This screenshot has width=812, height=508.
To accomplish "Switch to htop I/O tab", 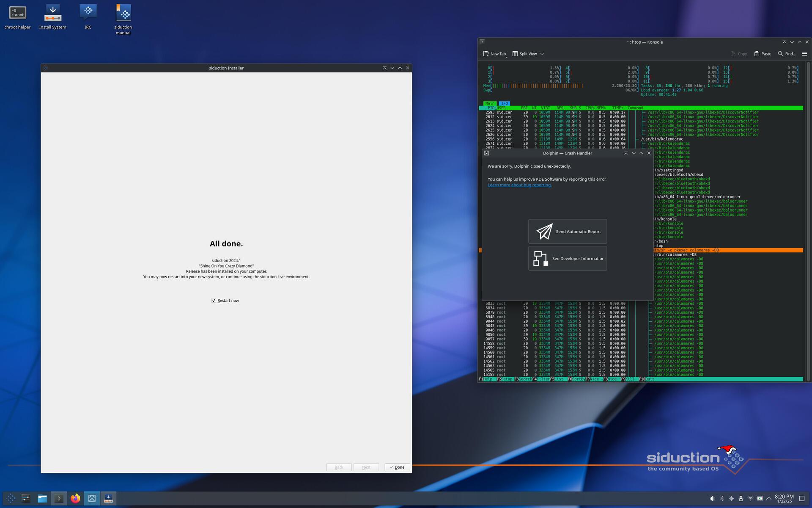I will click(x=504, y=103).
